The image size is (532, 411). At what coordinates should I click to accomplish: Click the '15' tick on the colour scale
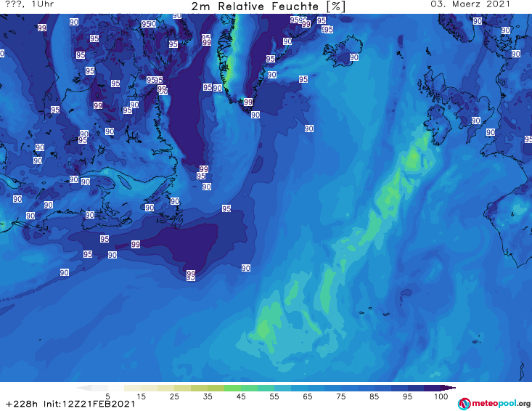point(141,396)
